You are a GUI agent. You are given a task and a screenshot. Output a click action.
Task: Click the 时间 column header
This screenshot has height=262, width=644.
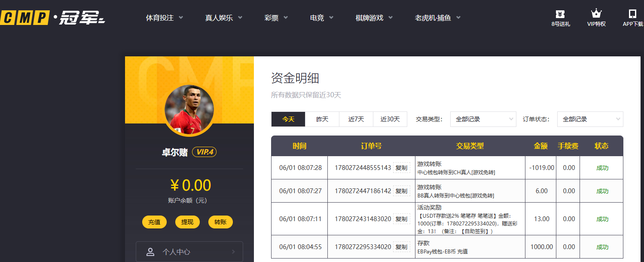tap(299, 146)
